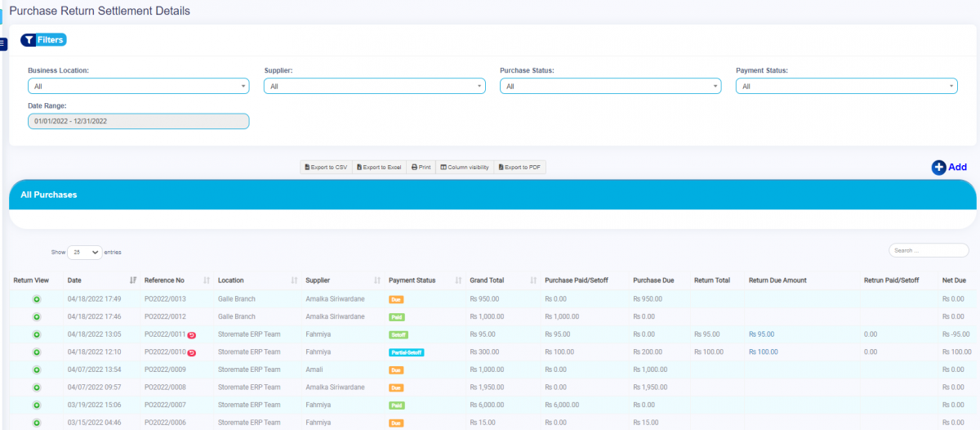The image size is (980, 430).
Task: Click the Filters button
Action: coord(43,39)
